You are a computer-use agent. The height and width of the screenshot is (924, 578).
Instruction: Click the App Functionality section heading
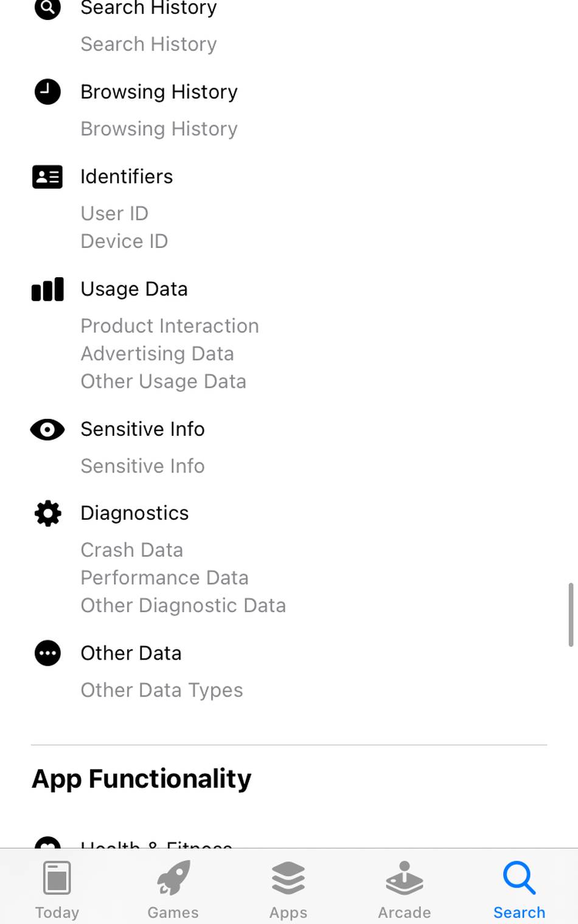click(x=141, y=779)
